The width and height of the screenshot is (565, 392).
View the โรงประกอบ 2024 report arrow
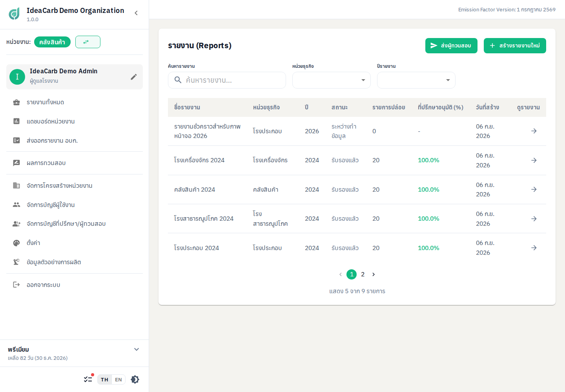(534, 248)
